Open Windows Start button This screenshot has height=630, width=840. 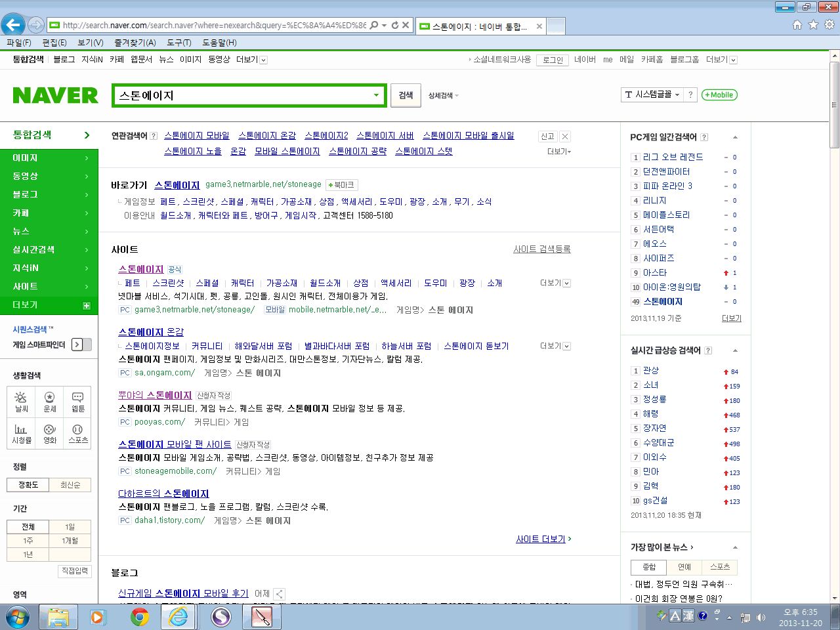(18, 617)
